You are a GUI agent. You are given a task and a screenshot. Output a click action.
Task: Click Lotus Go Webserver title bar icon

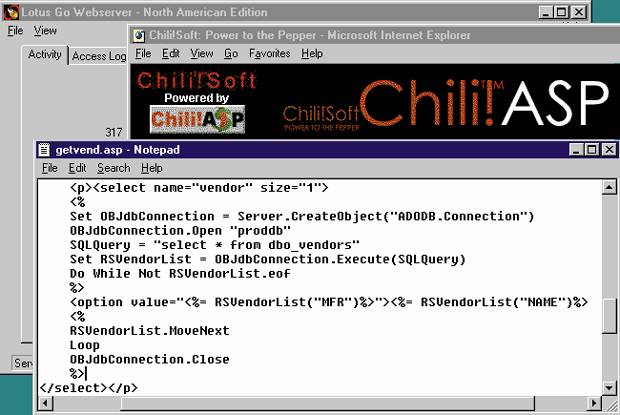tap(11, 12)
